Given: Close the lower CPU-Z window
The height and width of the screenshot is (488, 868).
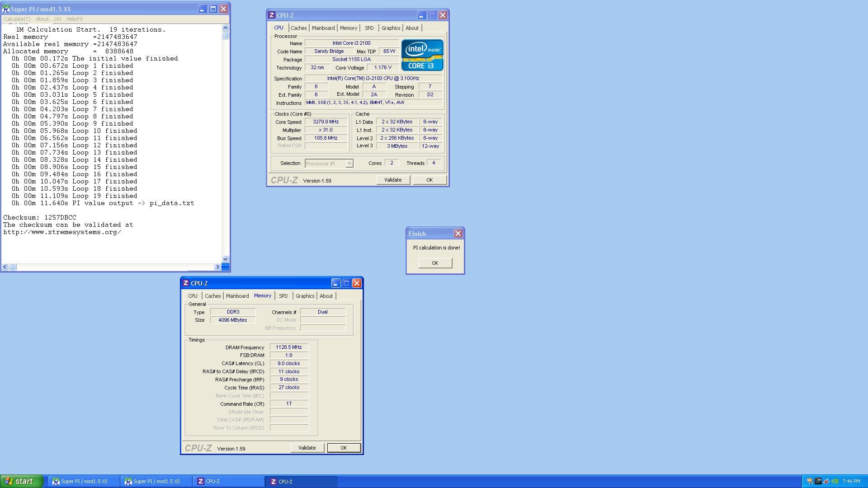Looking at the screenshot, I should [357, 283].
